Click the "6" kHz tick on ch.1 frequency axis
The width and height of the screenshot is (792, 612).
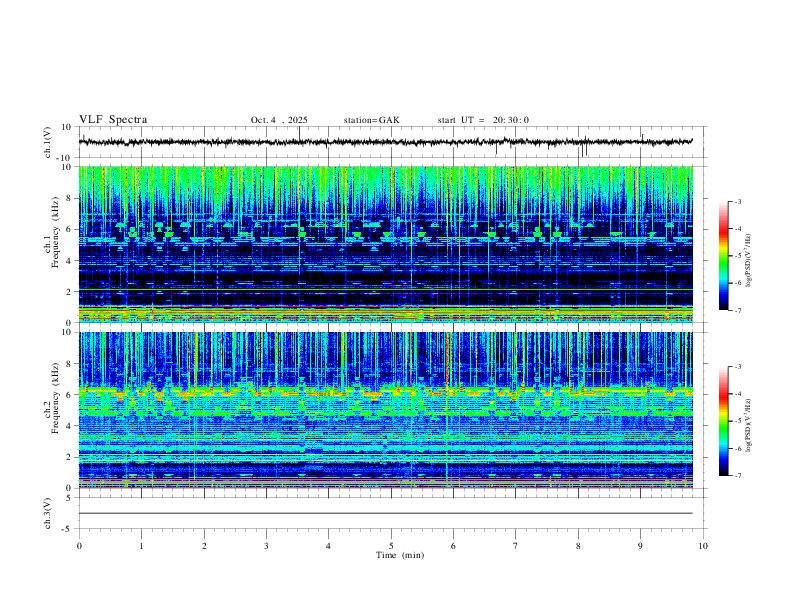click(x=71, y=229)
